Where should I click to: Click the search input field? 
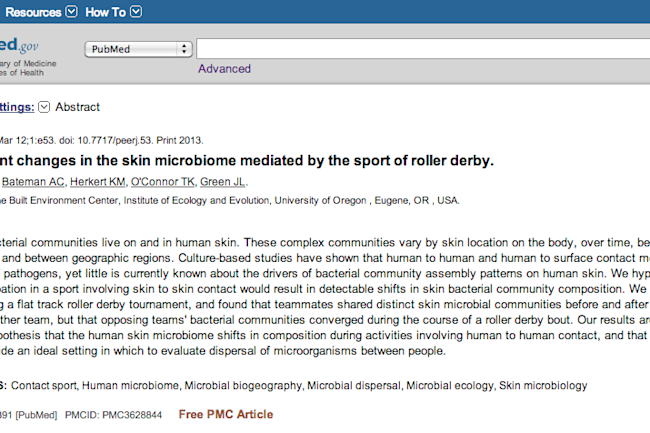[423, 49]
